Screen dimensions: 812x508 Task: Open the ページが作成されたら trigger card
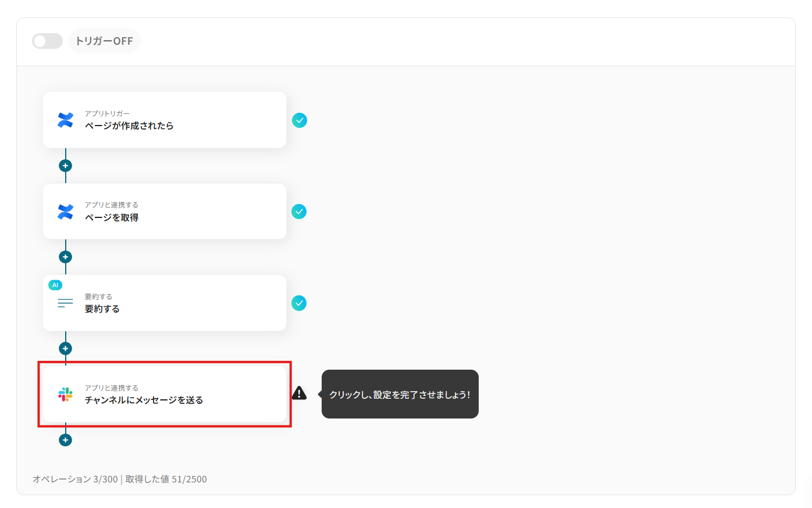[165, 120]
